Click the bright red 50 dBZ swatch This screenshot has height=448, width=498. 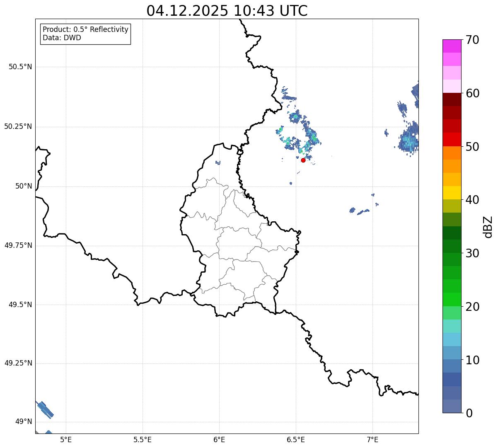click(452, 140)
